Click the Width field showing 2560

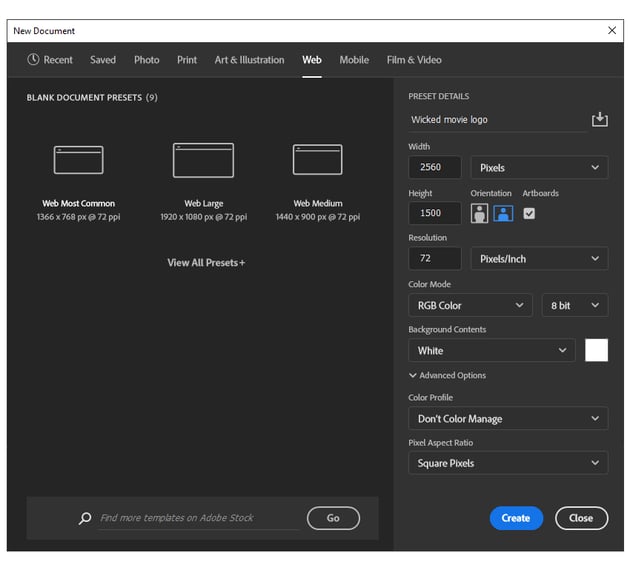(x=434, y=167)
